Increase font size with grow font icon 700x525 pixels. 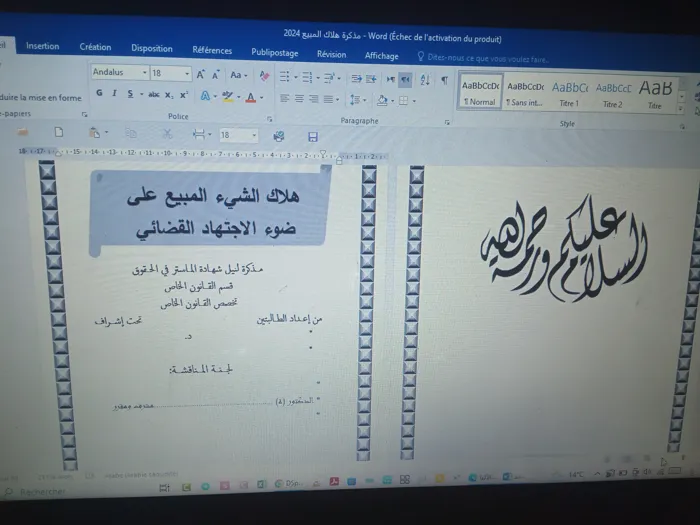pyautogui.click(x=200, y=75)
